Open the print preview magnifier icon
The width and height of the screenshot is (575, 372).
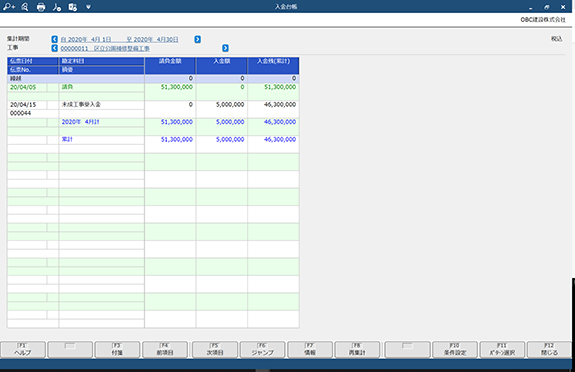point(25,7)
